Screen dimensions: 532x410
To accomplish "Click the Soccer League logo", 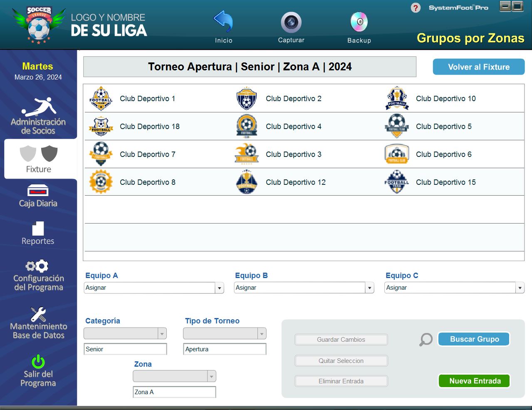I will point(39,25).
